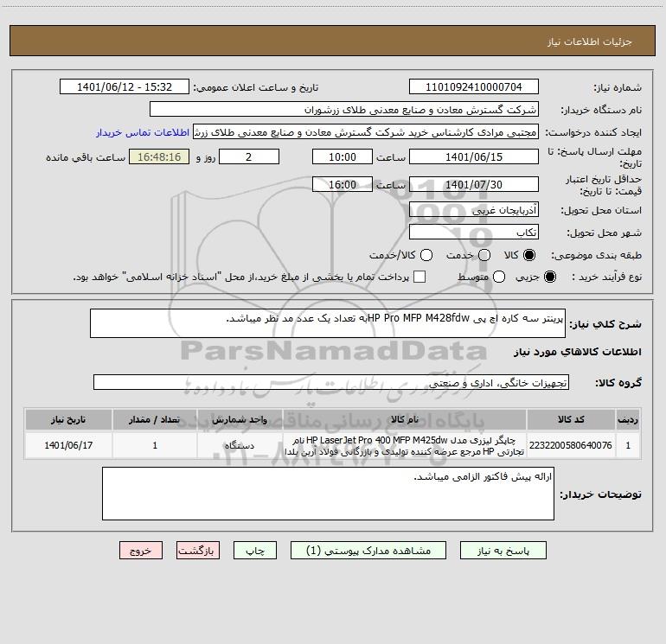Screen dimensions: 666x644
Task: Select the کالا/خدمت radio button
Action: [426, 255]
